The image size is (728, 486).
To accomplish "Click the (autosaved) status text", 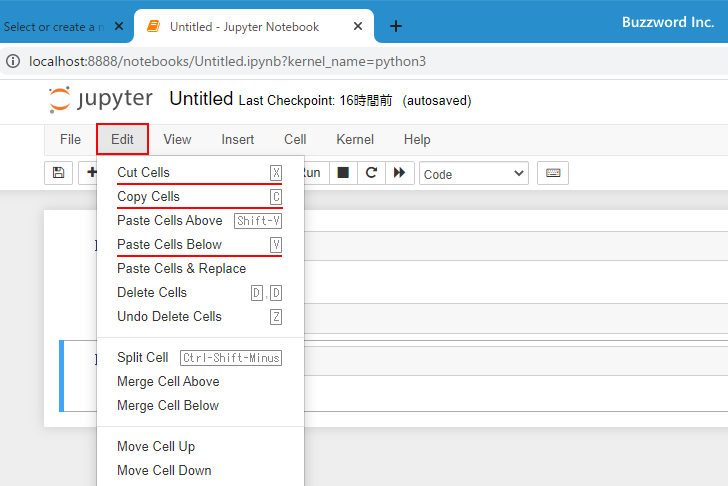I will (437, 101).
